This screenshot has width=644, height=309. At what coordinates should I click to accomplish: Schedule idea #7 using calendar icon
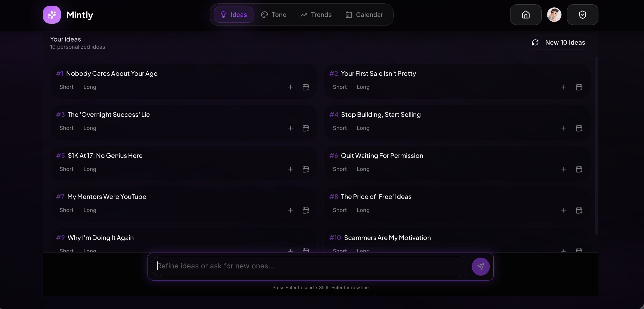[x=306, y=210]
